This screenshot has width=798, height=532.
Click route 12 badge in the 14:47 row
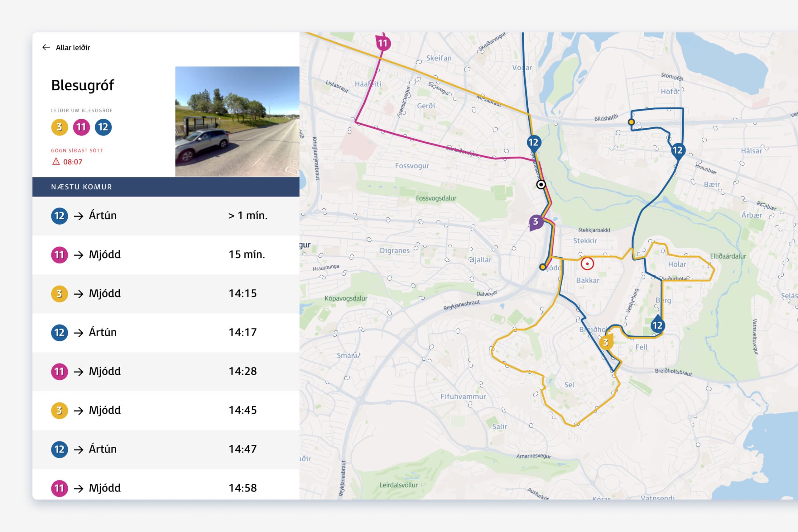(60, 449)
